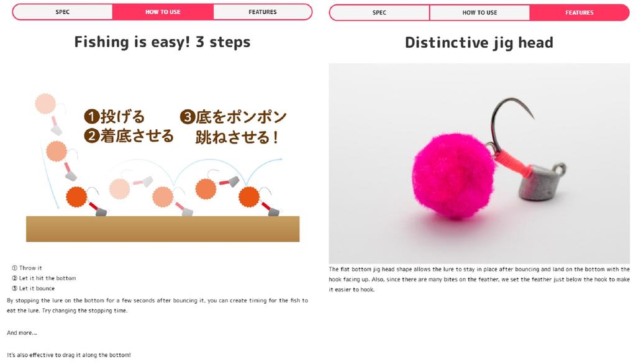Click the 'Fishing is easy! 3 steps' heading

click(x=162, y=42)
